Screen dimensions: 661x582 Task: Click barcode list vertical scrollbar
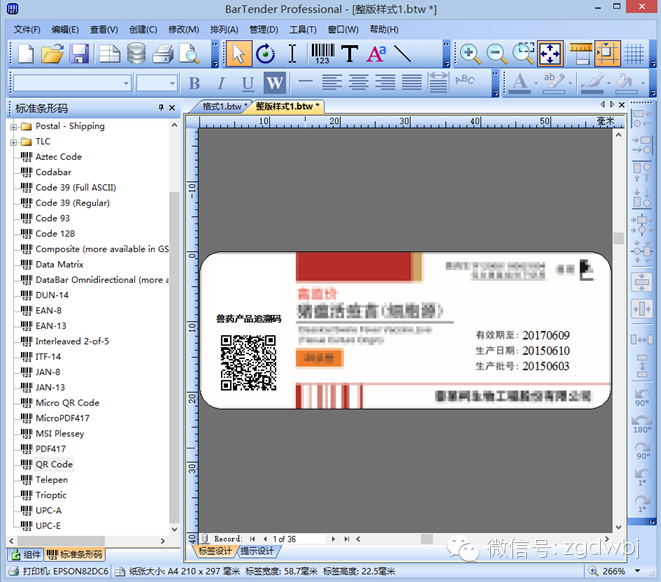click(x=175, y=357)
